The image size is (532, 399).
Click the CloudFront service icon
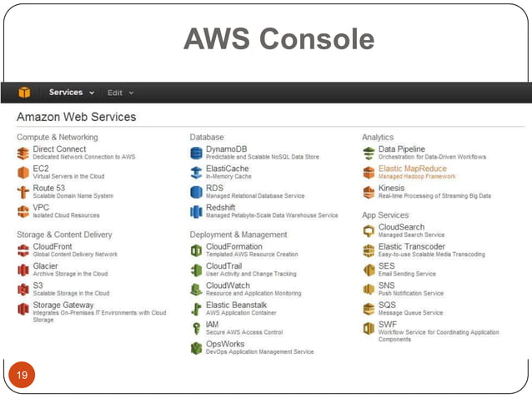click(23, 250)
